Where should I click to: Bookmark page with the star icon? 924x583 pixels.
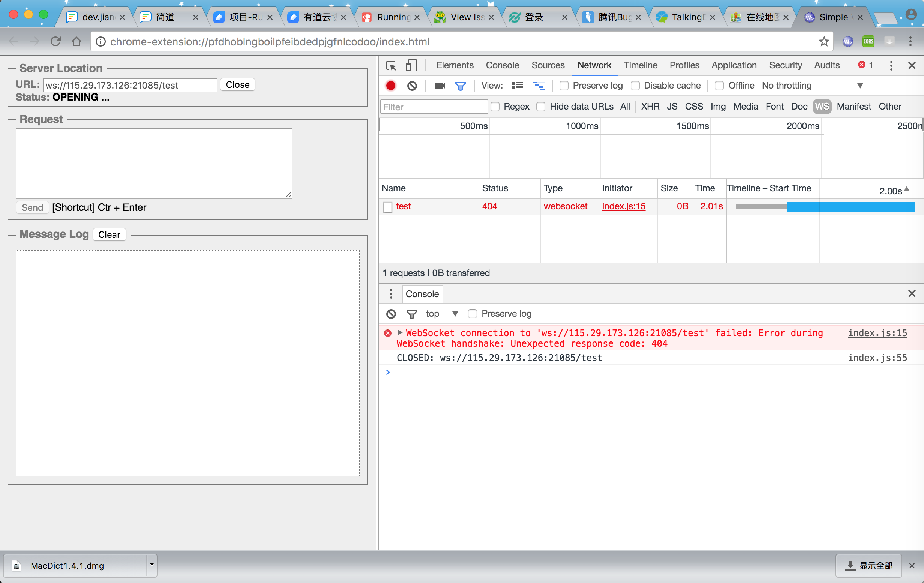point(824,41)
